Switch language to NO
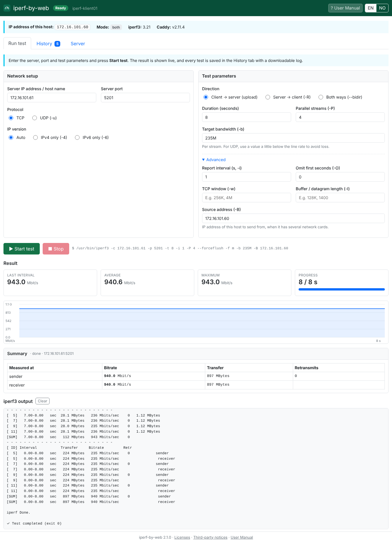Viewport: 392px width, 543px height. [x=382, y=8]
